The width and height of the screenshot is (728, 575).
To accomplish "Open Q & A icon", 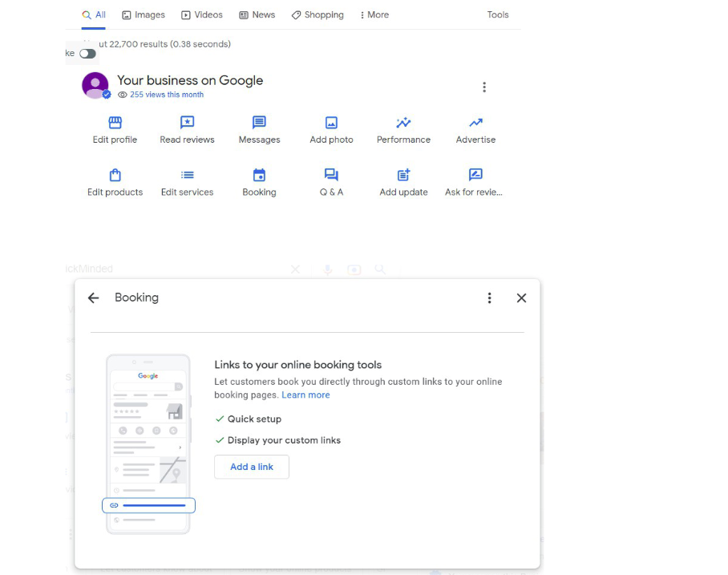I will (x=331, y=175).
